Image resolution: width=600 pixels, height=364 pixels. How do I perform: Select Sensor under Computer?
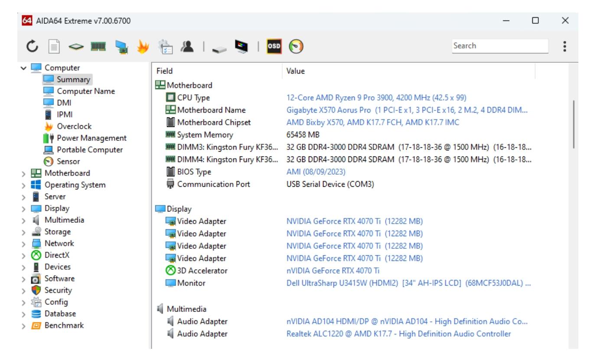coord(68,162)
